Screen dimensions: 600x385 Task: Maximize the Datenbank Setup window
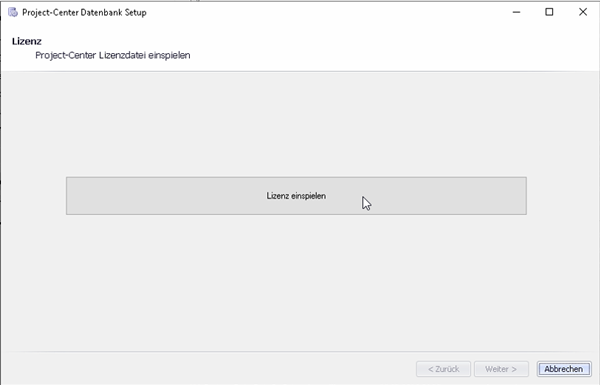[x=549, y=12]
